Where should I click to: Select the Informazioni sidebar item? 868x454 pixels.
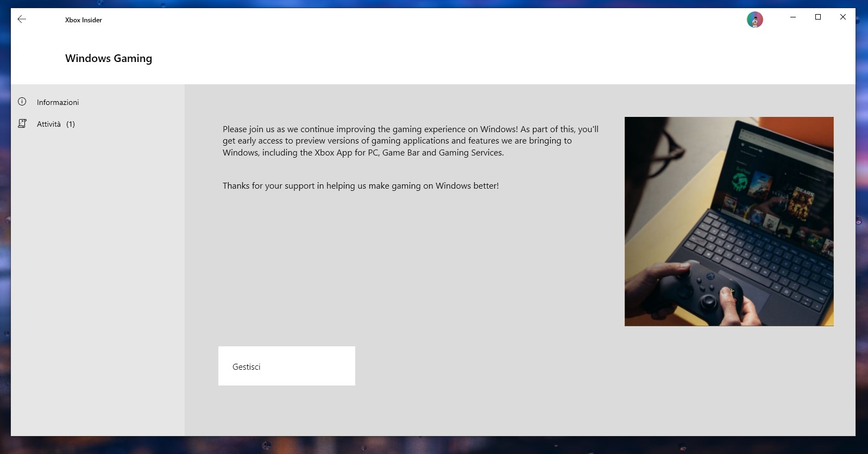[98, 102]
